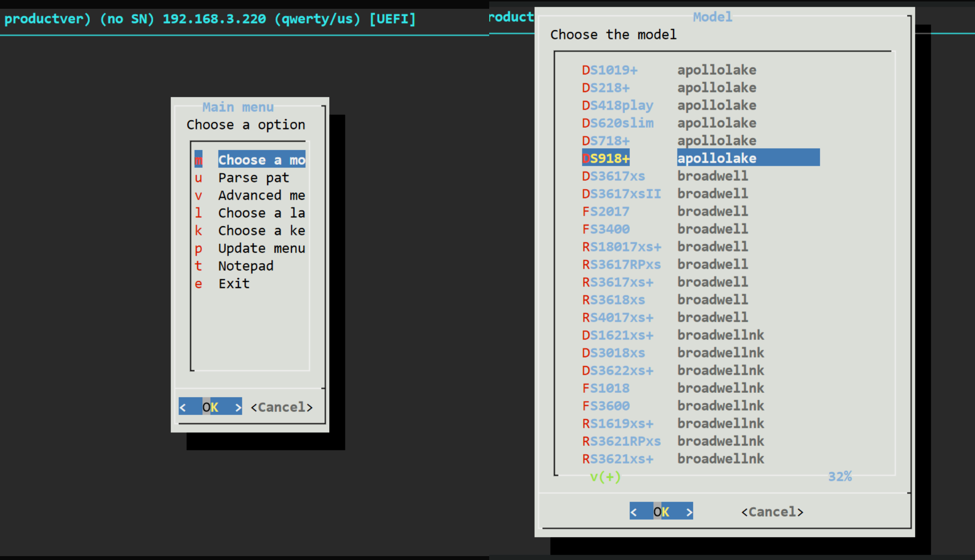Select the 'Update menu' entry

point(261,249)
